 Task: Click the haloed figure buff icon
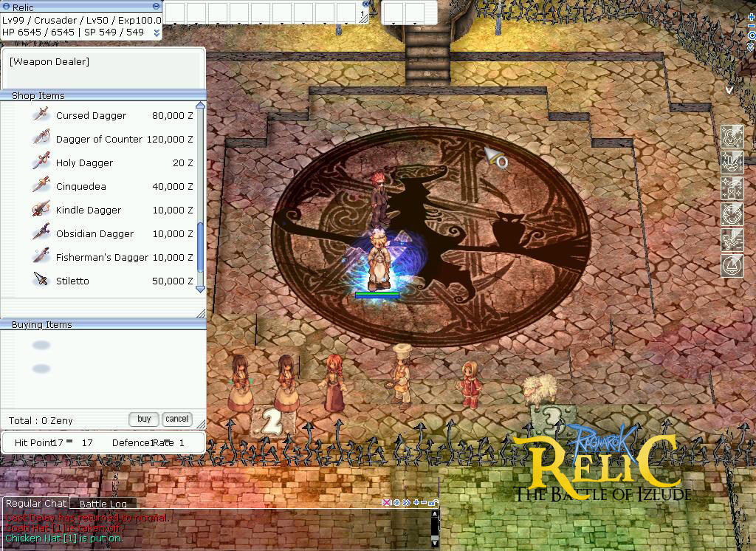[x=732, y=188]
